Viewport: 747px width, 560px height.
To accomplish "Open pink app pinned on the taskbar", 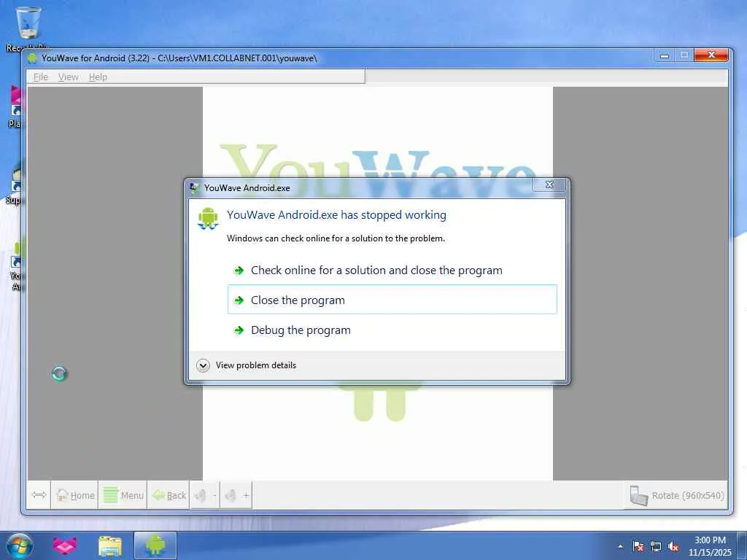I will (64, 545).
